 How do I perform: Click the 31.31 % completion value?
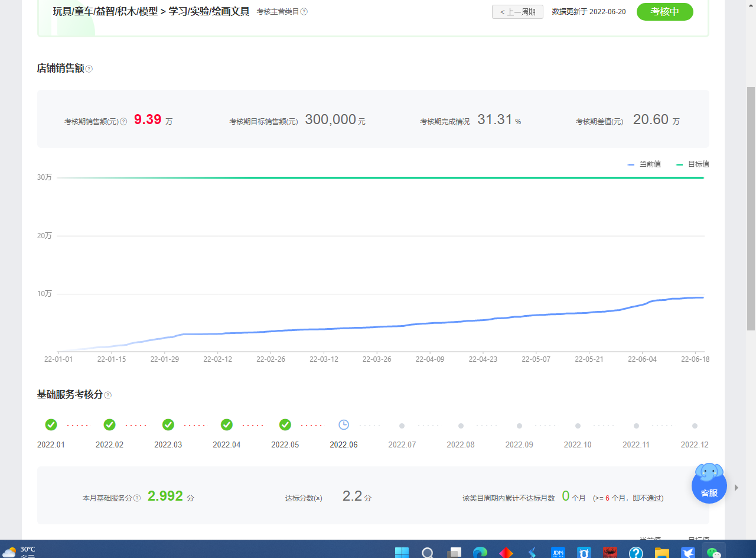point(499,120)
